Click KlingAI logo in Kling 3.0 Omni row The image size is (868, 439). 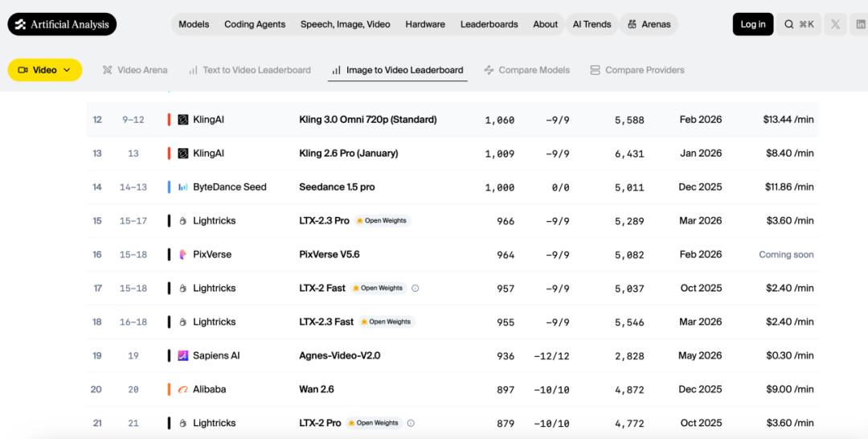click(x=183, y=120)
